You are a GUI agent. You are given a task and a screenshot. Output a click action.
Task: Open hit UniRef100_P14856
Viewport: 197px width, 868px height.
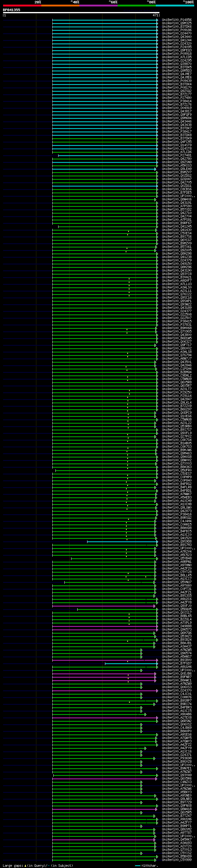(x=177, y=20)
